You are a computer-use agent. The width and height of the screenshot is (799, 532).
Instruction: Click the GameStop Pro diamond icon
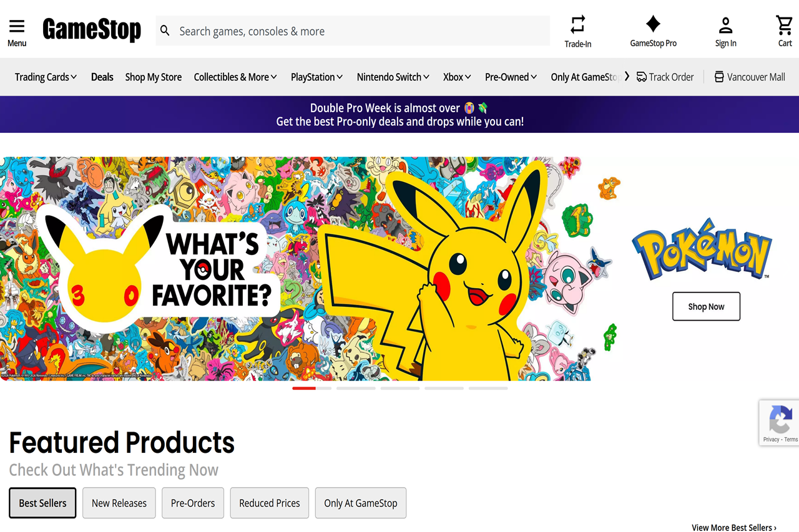(x=653, y=24)
